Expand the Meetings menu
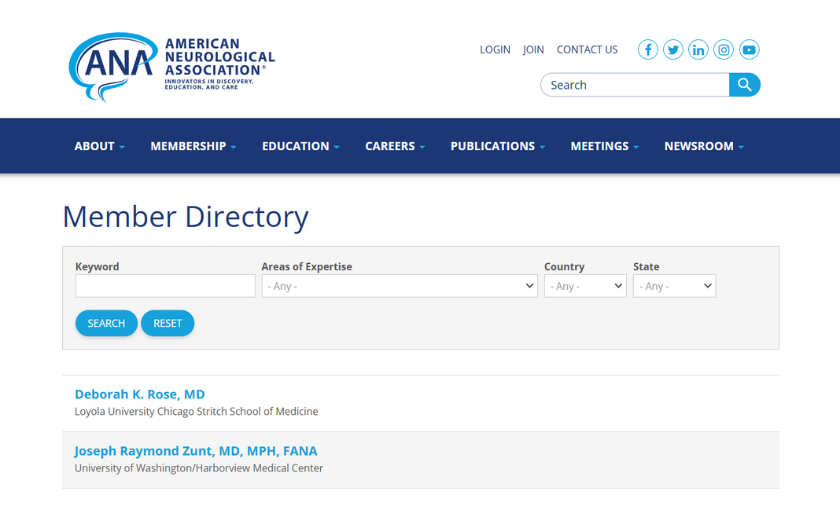Image resolution: width=840 pixels, height=519 pixels. coord(604,146)
